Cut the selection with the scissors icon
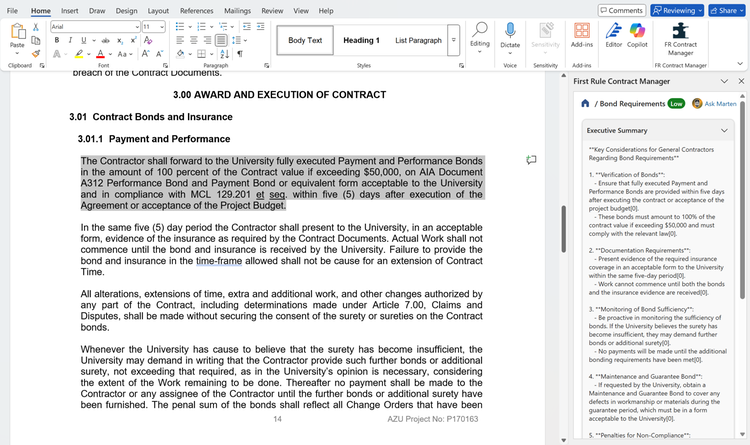This screenshot has width=750, height=445. pyautogui.click(x=35, y=27)
